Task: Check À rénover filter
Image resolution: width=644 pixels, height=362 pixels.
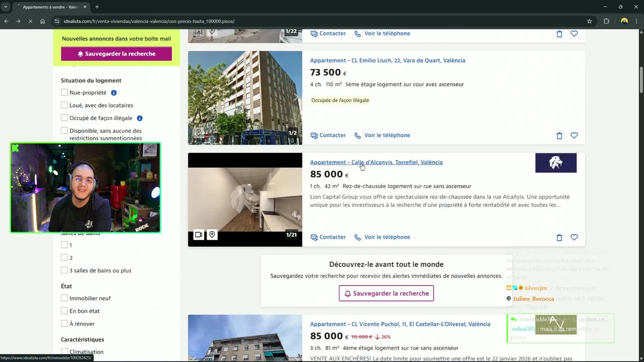Action: click(x=64, y=324)
